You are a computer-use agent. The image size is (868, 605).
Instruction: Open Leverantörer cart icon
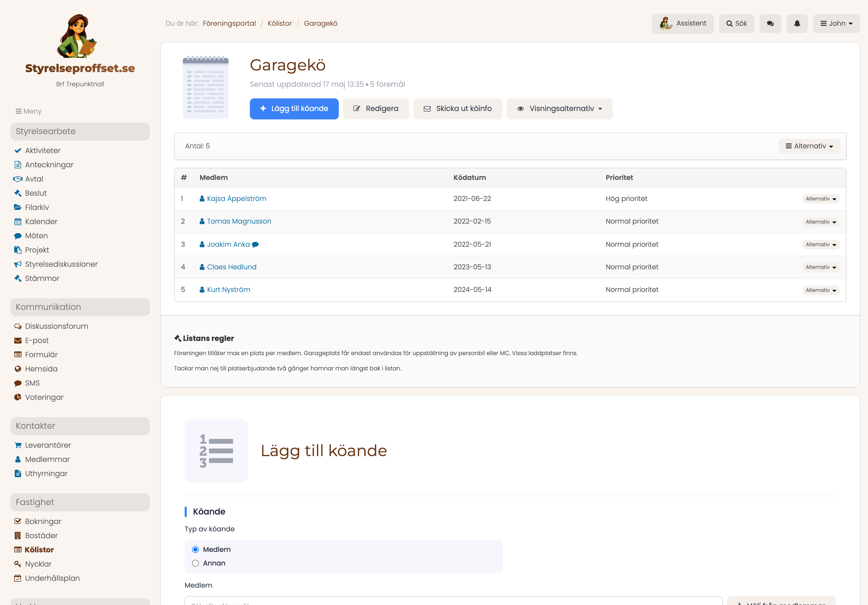[x=18, y=445]
